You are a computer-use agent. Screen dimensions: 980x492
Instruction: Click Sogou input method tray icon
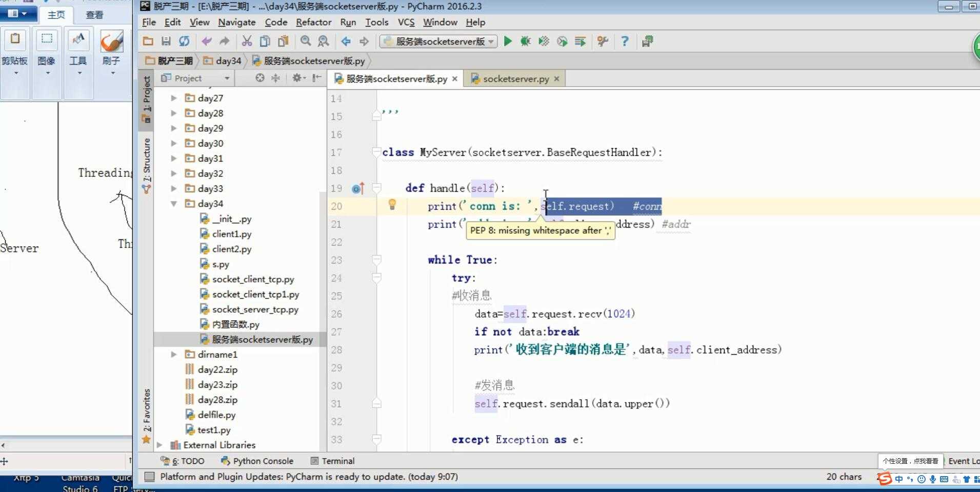tap(885, 479)
